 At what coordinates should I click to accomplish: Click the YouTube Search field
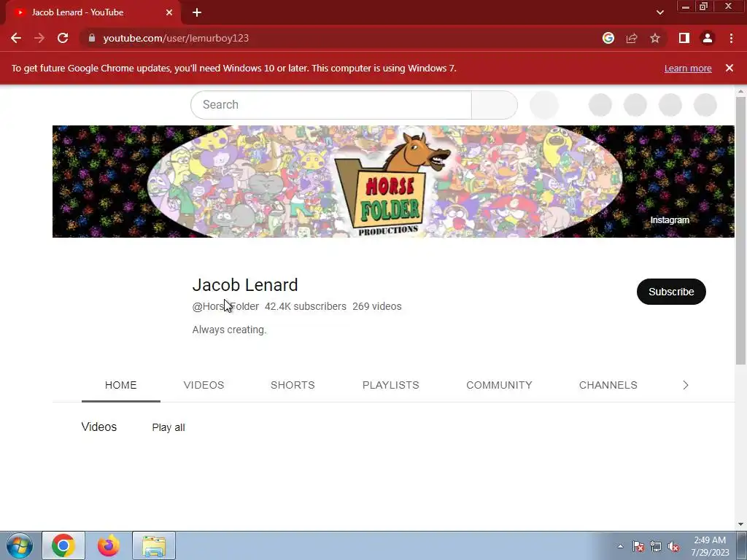(331, 105)
